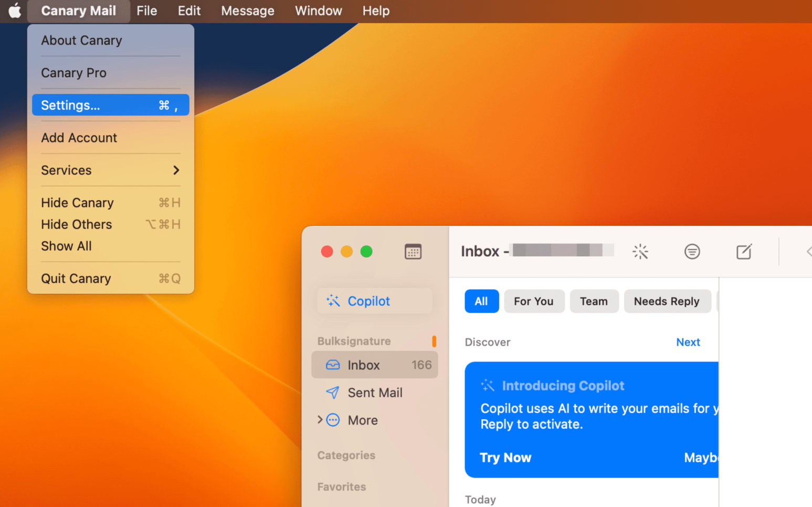Open the Help menu

(x=376, y=11)
